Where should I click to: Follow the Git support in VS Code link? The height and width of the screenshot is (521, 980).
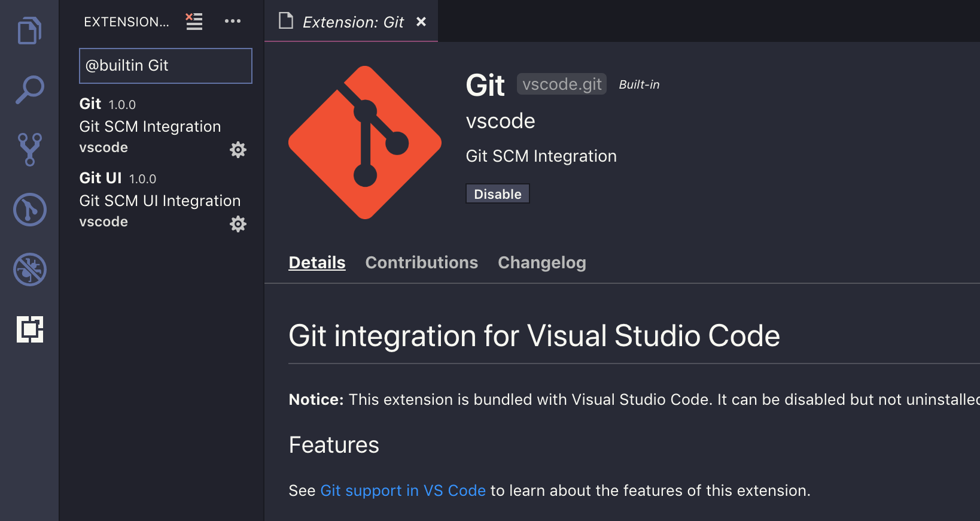[x=403, y=490]
